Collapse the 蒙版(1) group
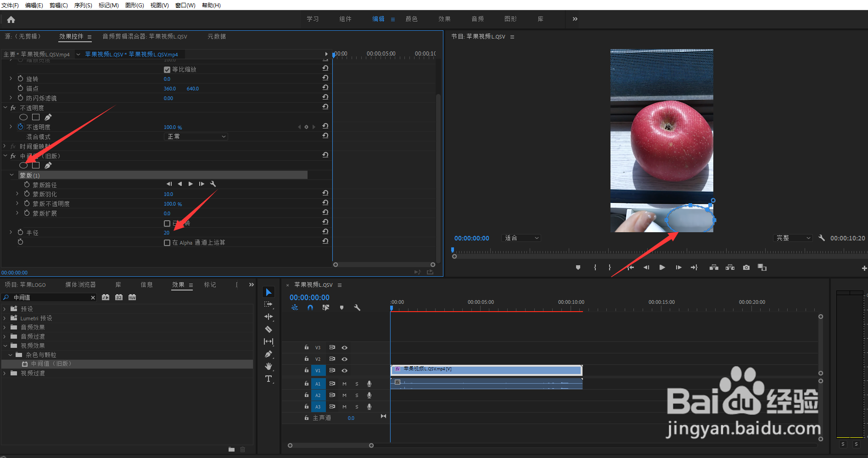The image size is (868, 458). click(11, 175)
